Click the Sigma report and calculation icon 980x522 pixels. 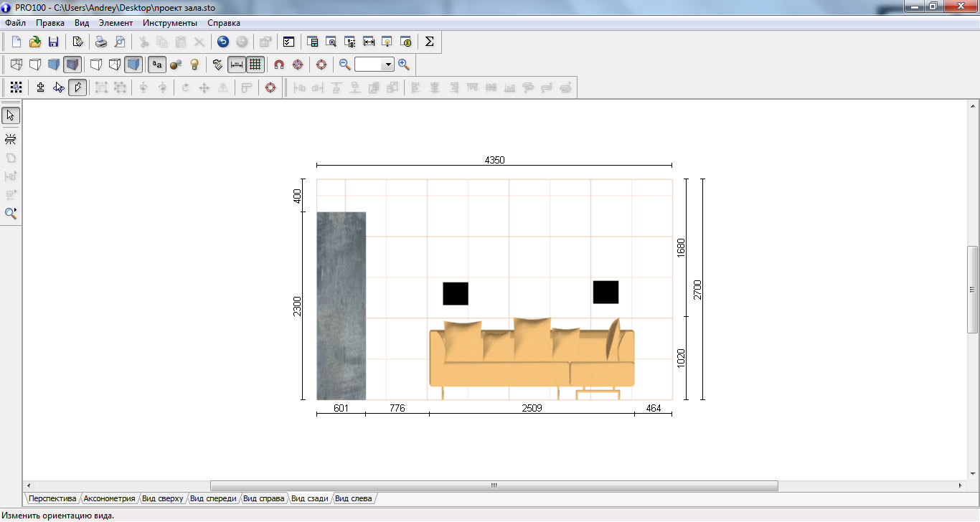click(x=429, y=42)
